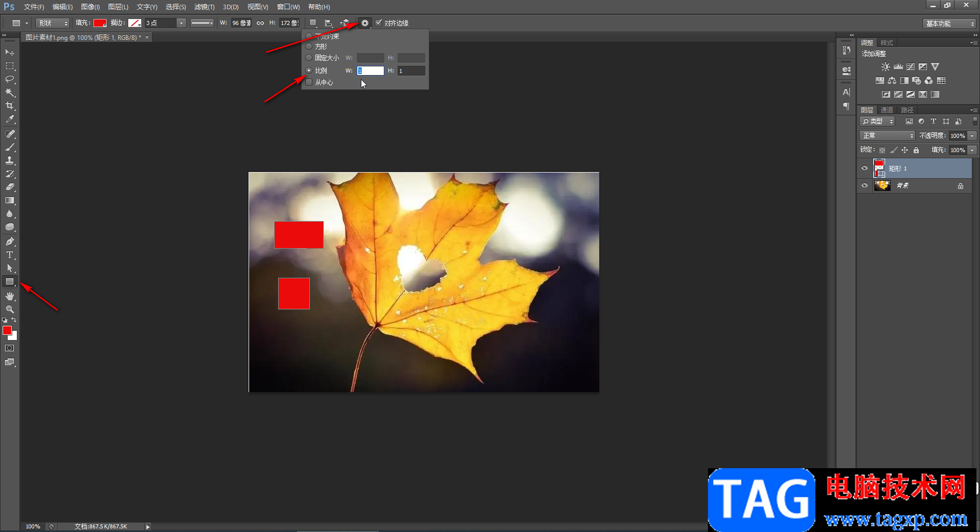
Task: Select the Magic Wand tool
Action: [10, 92]
